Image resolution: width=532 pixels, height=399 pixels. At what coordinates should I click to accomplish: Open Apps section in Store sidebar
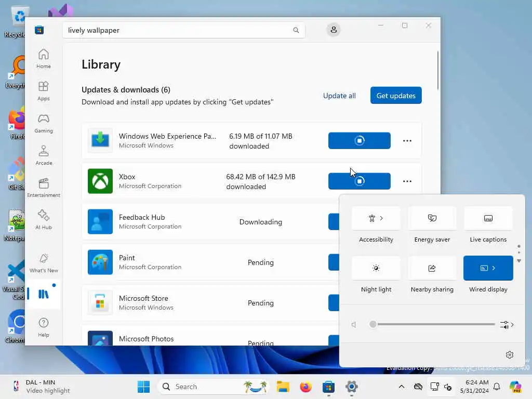click(44, 91)
